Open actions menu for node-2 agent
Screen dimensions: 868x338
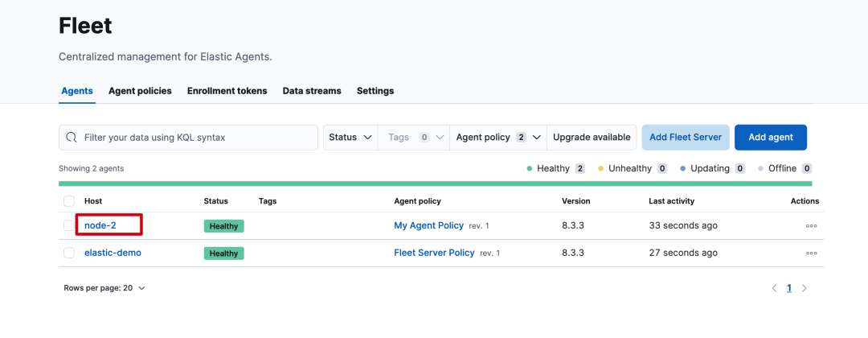coord(811,226)
